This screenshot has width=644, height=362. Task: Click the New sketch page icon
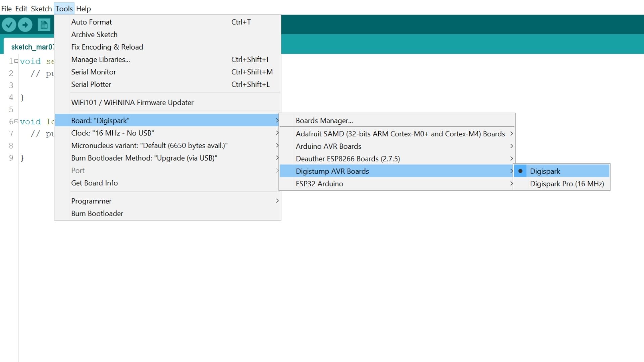[x=44, y=25]
